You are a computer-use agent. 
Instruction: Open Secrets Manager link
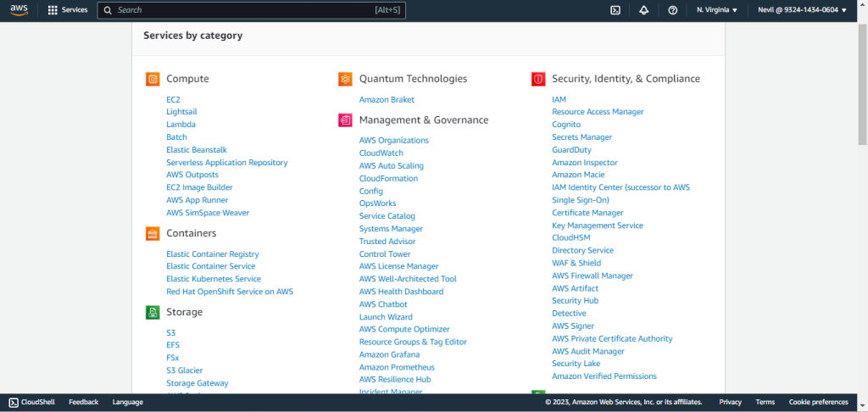[581, 137]
